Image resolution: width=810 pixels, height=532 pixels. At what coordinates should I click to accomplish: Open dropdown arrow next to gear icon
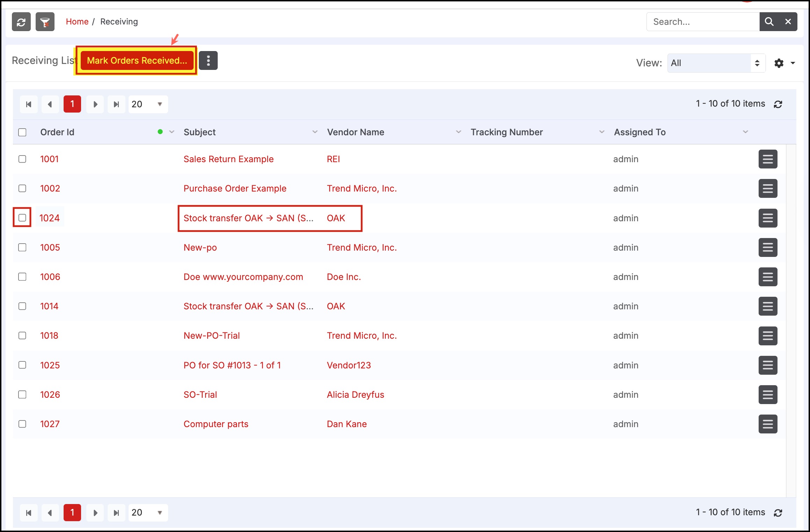point(793,63)
